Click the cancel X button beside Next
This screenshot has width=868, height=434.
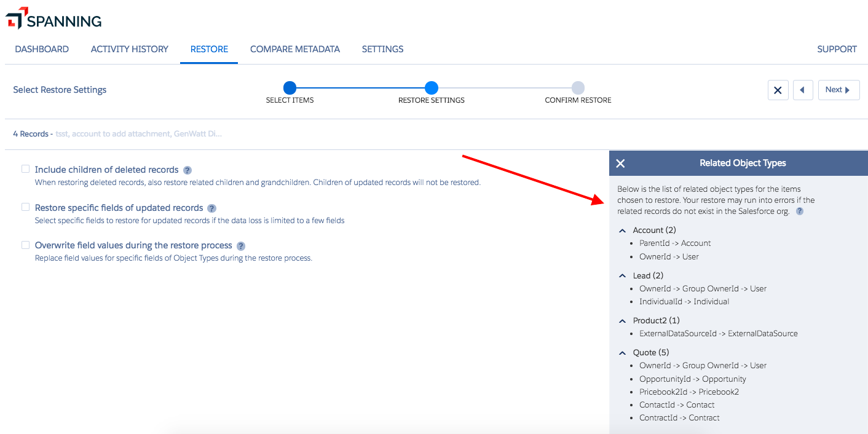pyautogui.click(x=778, y=90)
